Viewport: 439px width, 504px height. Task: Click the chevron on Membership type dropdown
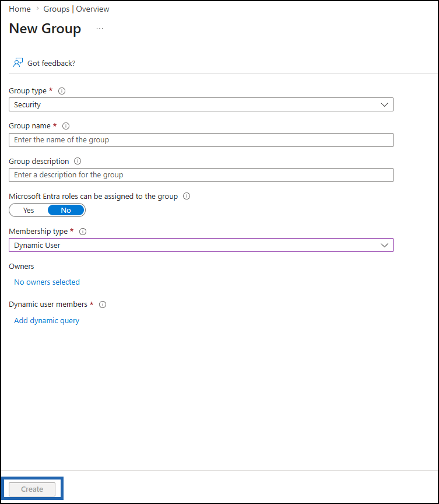click(x=384, y=245)
